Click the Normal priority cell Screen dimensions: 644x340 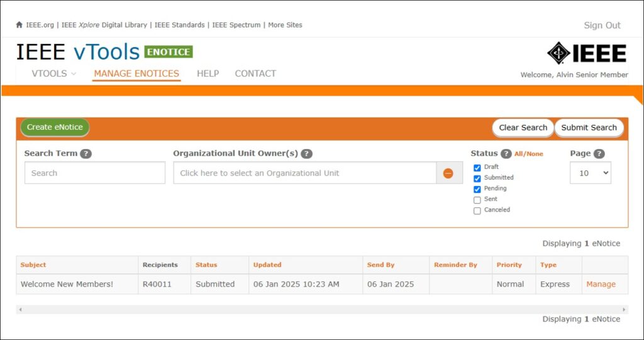click(x=514, y=284)
